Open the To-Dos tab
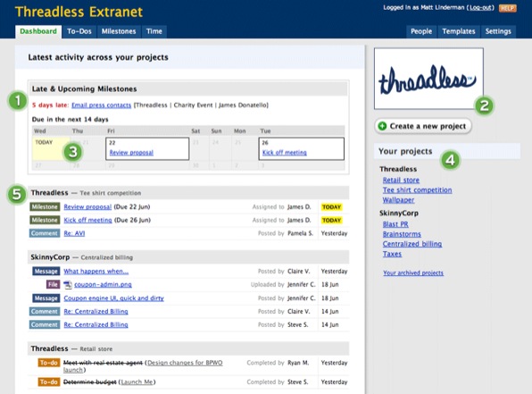The height and width of the screenshot is (394, 532). pyautogui.click(x=79, y=31)
